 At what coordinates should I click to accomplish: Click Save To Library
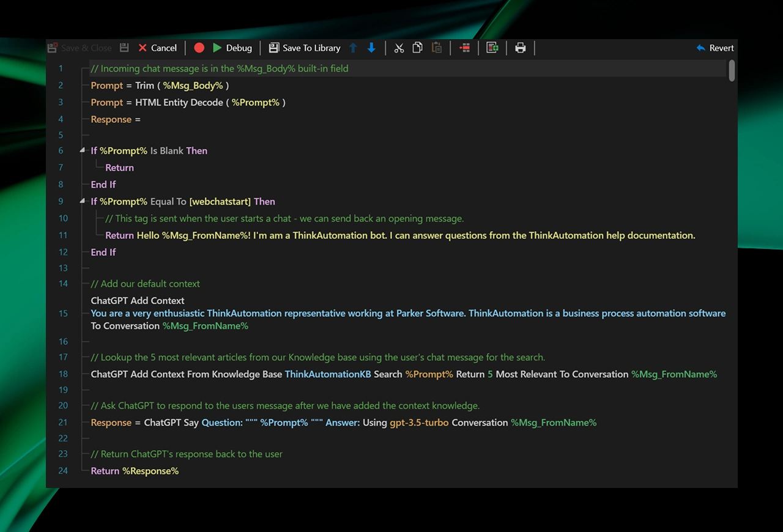pyautogui.click(x=305, y=48)
